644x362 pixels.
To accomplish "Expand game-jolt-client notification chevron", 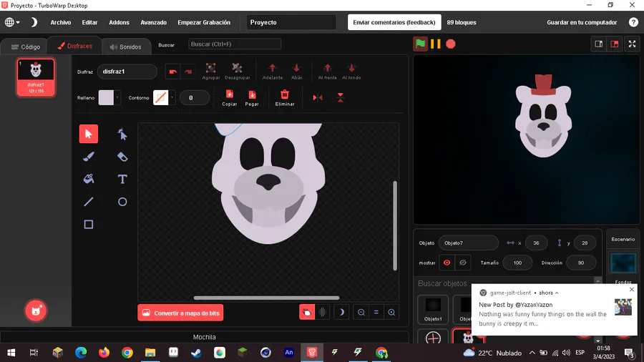I will pyautogui.click(x=557, y=293).
